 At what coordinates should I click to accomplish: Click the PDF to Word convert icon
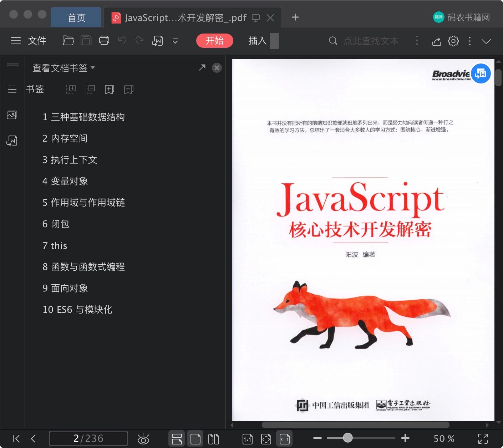coord(157,41)
